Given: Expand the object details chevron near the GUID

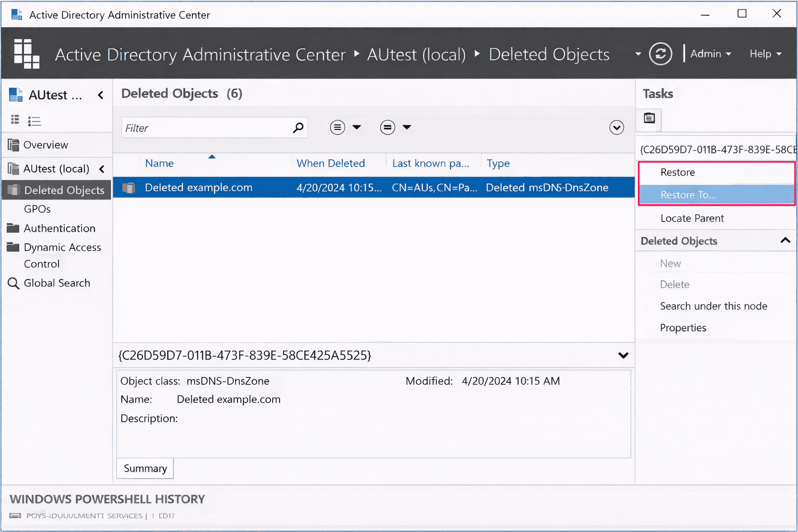Looking at the screenshot, I should pos(622,355).
